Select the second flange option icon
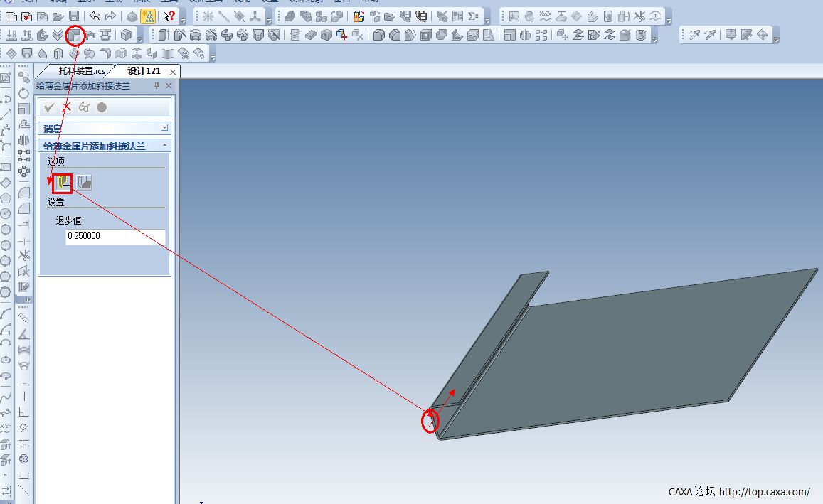This screenshot has width=823, height=504. (x=85, y=183)
